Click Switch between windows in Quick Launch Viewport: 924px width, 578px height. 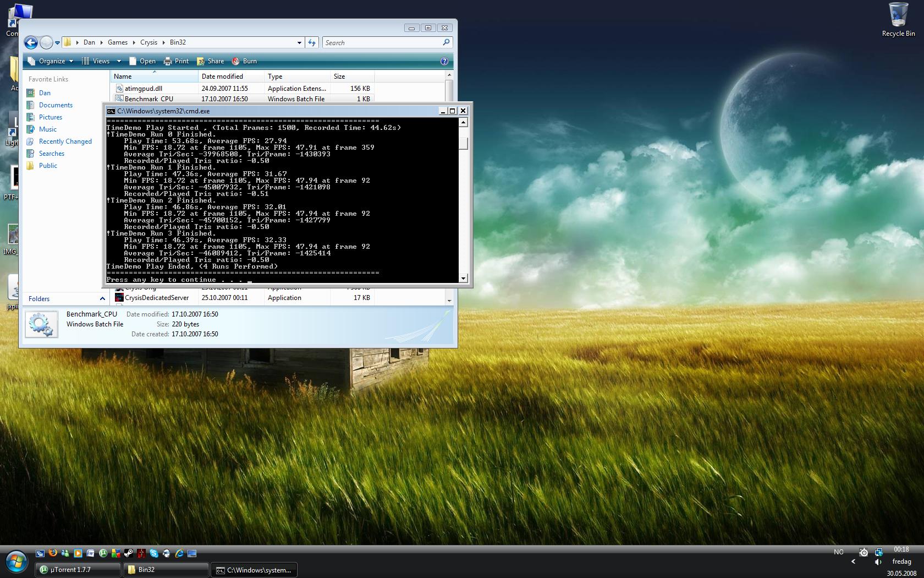point(40,553)
